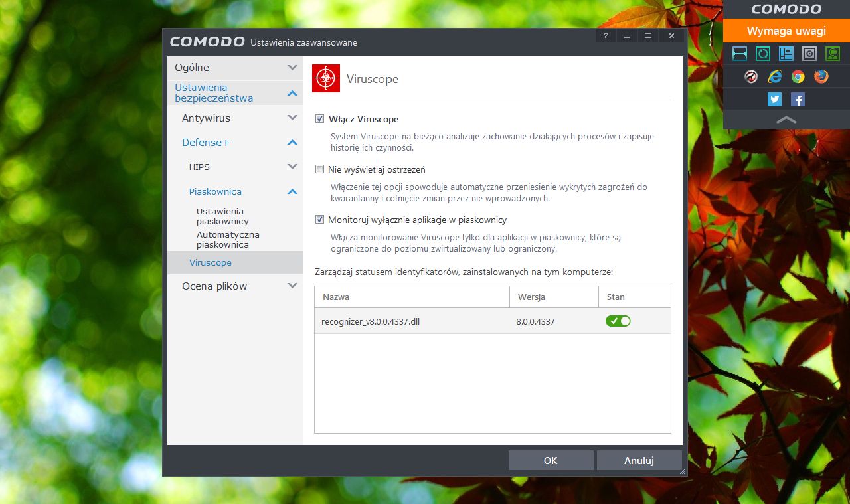This screenshot has height=504, width=850.
Task: Open Ustawienia piaskownicy settings page
Action: 222,216
